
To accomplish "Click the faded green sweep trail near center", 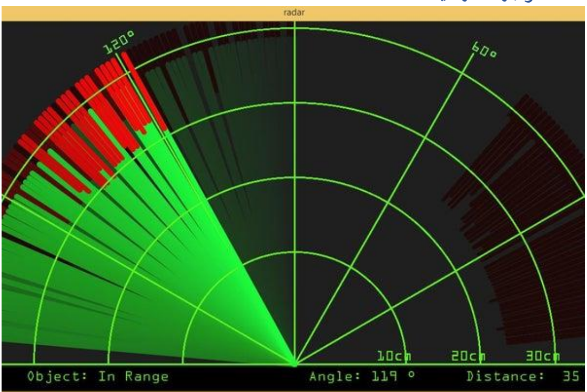I will point(237,158).
